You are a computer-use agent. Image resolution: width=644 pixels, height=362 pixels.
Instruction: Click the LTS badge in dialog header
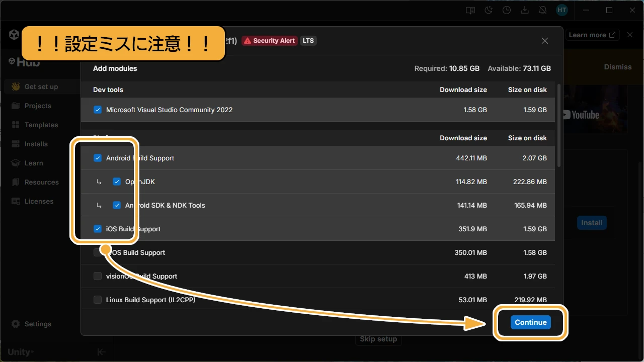[308, 41]
